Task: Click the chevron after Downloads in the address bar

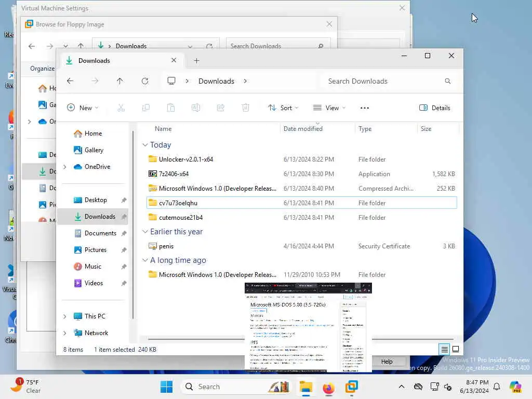Action: 245,81
